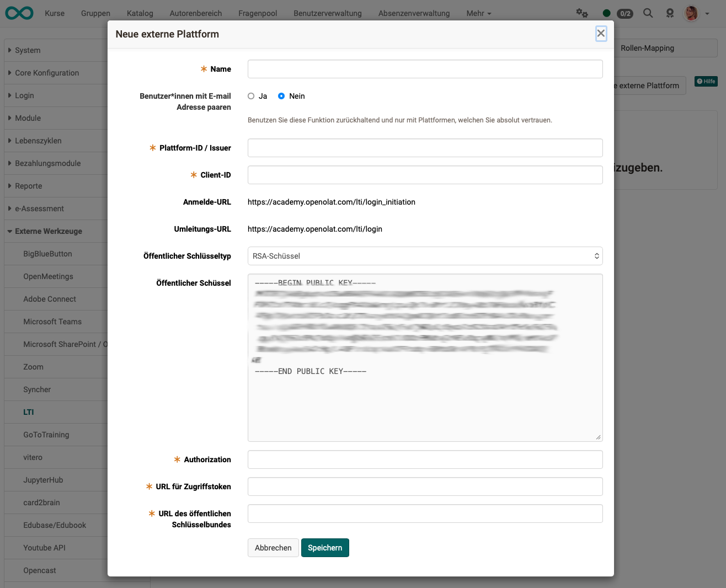The image size is (726, 588).
Task: Select the Ja radio option for E-mail pairing
Action: pos(251,95)
